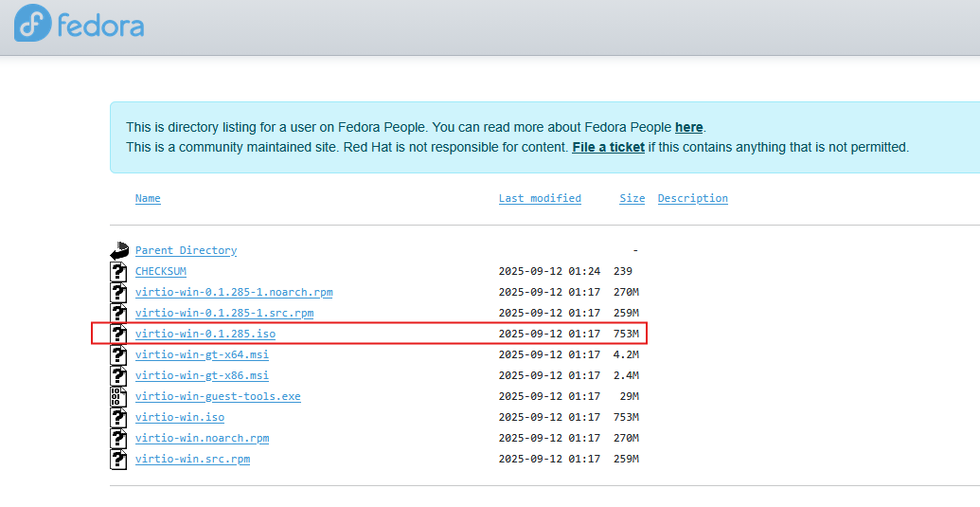
Task: Sort listing by Size column header
Action: point(632,198)
